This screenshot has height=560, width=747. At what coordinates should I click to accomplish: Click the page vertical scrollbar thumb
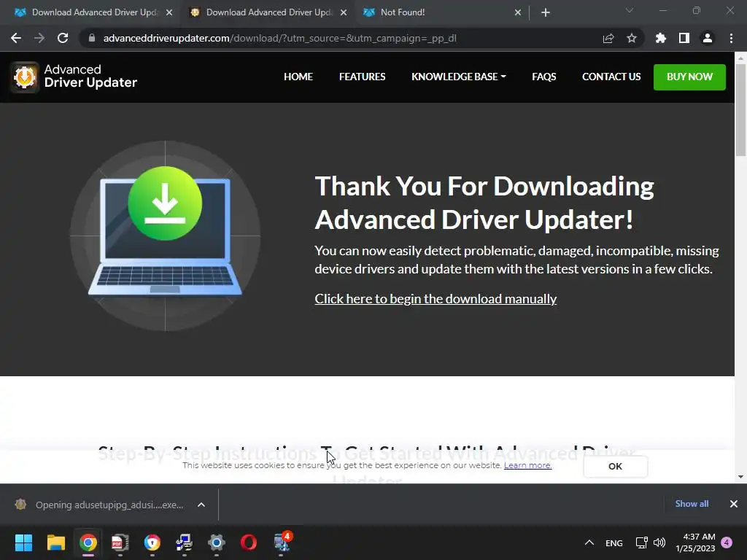tap(740, 110)
